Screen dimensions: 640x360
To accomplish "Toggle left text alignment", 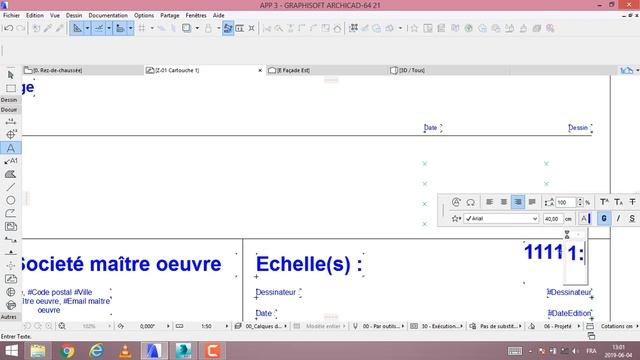I will pos(489,202).
